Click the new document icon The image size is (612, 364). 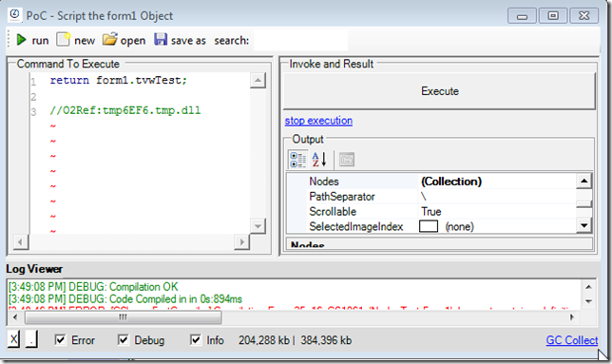tap(64, 39)
